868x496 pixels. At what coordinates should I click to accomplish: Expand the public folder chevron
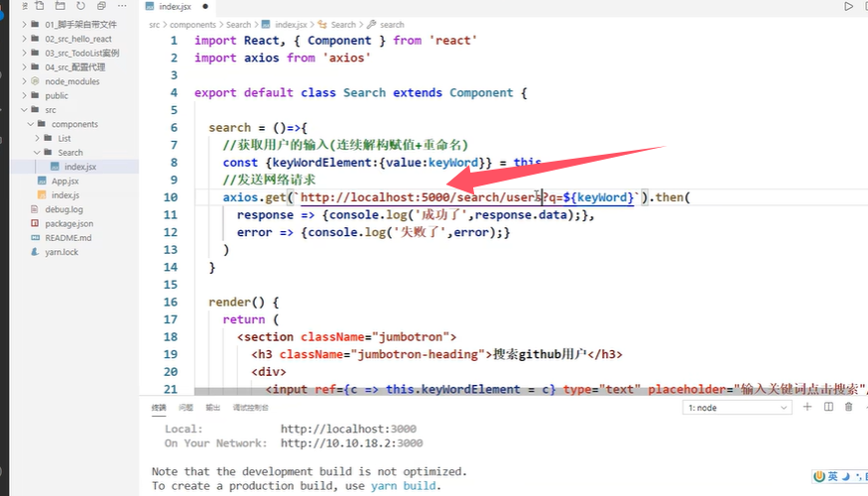pyautogui.click(x=25, y=95)
